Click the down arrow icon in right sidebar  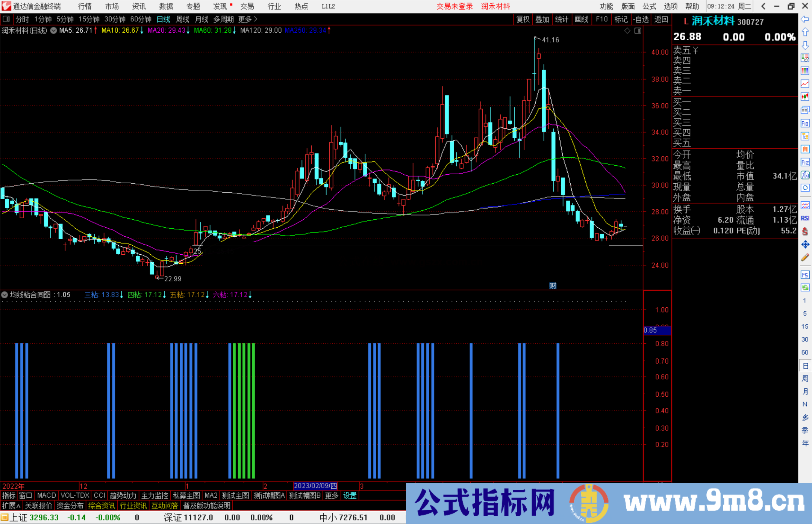pos(805,45)
